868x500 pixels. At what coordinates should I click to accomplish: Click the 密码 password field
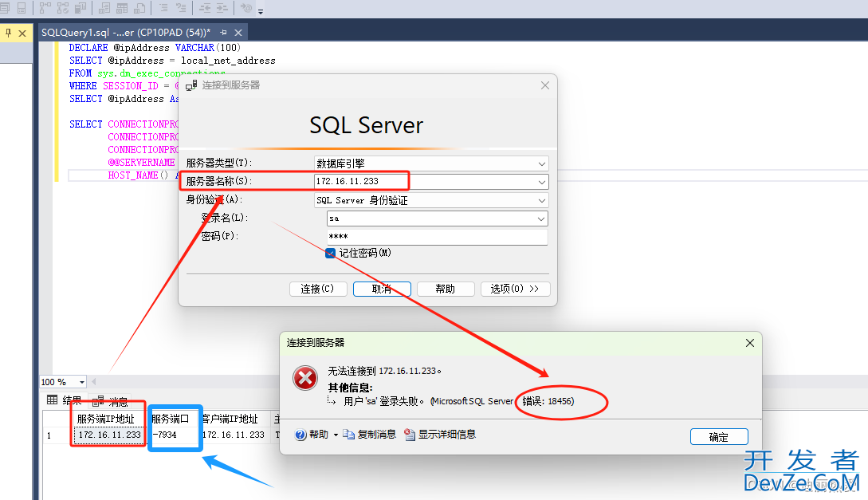(438, 236)
